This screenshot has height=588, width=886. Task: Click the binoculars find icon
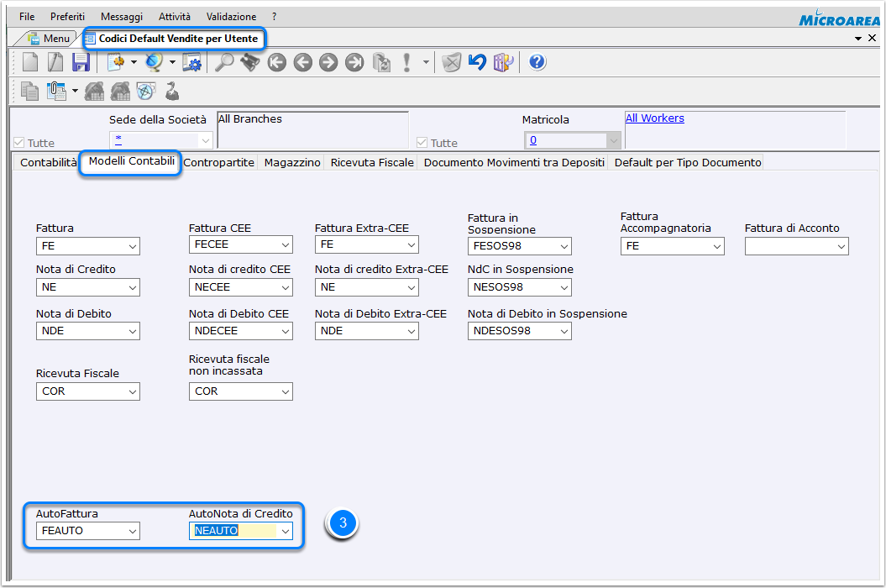coord(249,62)
